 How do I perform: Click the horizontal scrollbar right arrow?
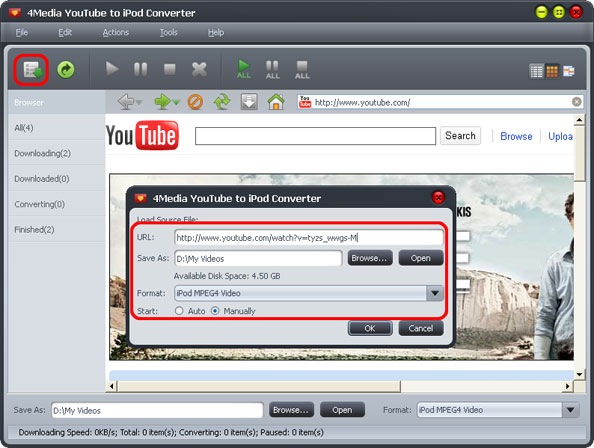567,386
